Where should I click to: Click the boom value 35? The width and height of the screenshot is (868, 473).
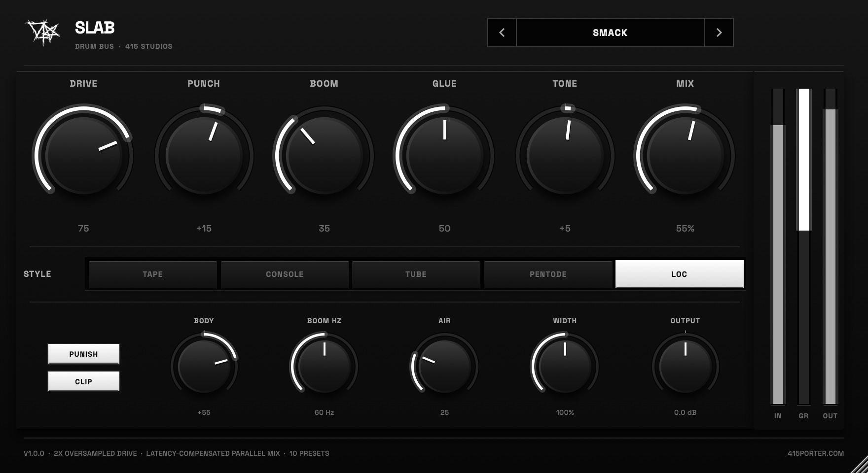324,229
